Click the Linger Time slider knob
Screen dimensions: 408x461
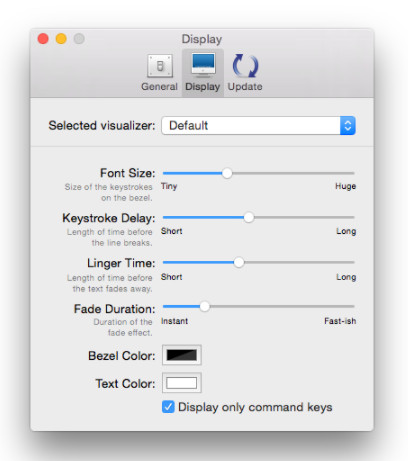[x=239, y=263]
